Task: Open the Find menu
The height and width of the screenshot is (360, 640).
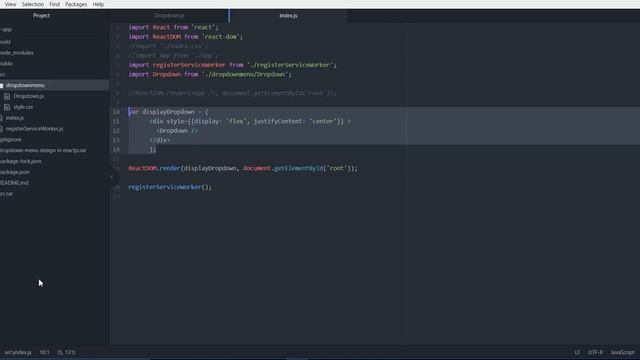Action: coord(54,4)
